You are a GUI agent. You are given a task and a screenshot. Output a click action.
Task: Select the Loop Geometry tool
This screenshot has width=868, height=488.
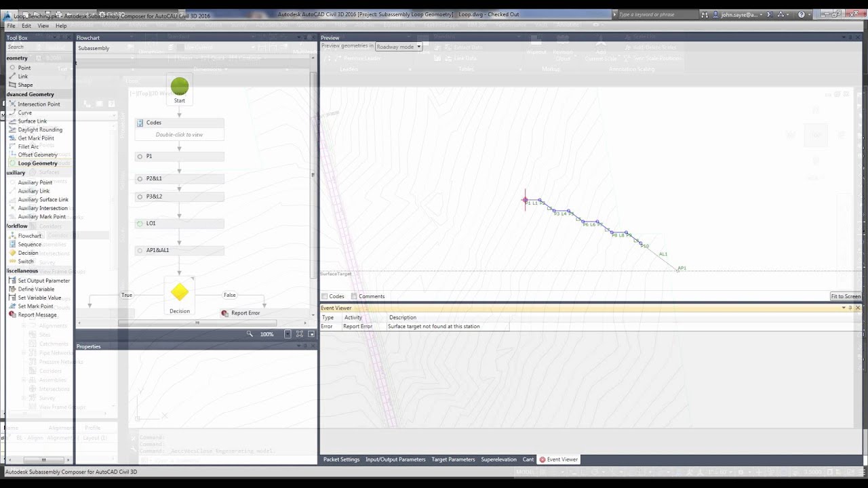point(38,163)
